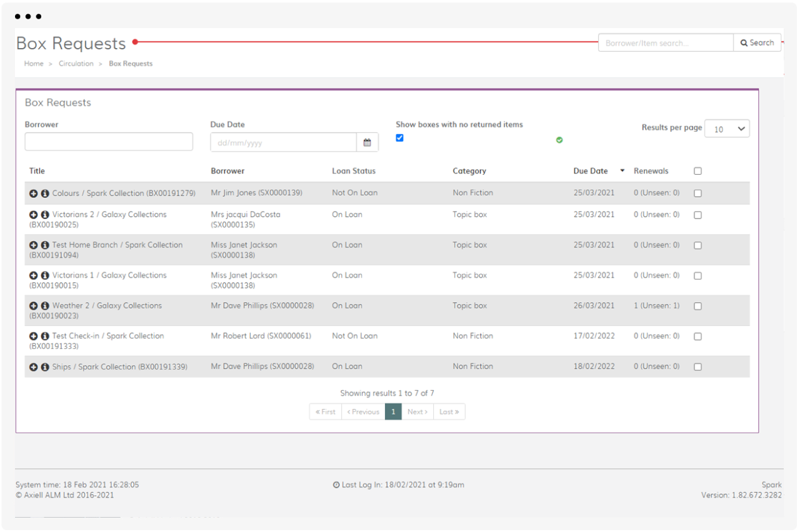Image resolution: width=800 pixels, height=532 pixels.
Task: Click the info icon beside Ships box
Action: pos(45,367)
